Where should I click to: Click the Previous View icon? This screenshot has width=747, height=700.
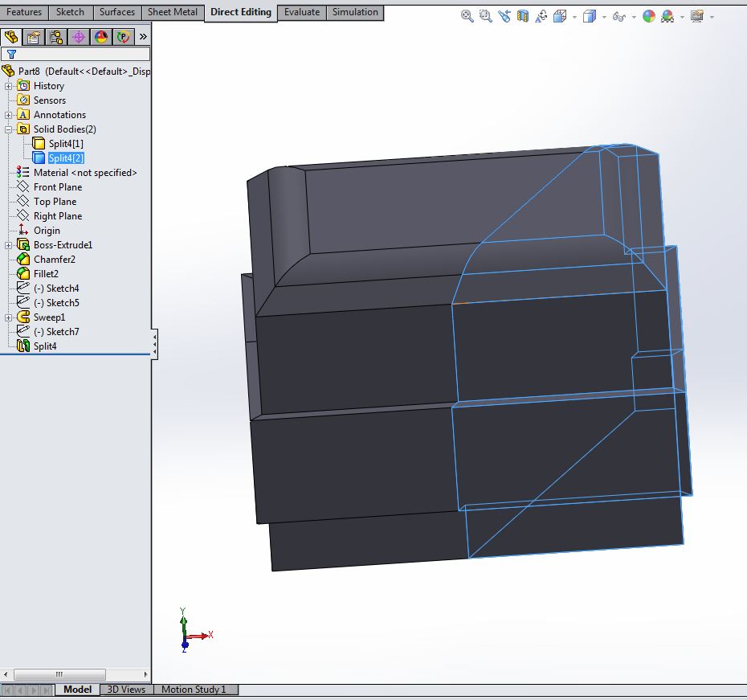coord(504,16)
